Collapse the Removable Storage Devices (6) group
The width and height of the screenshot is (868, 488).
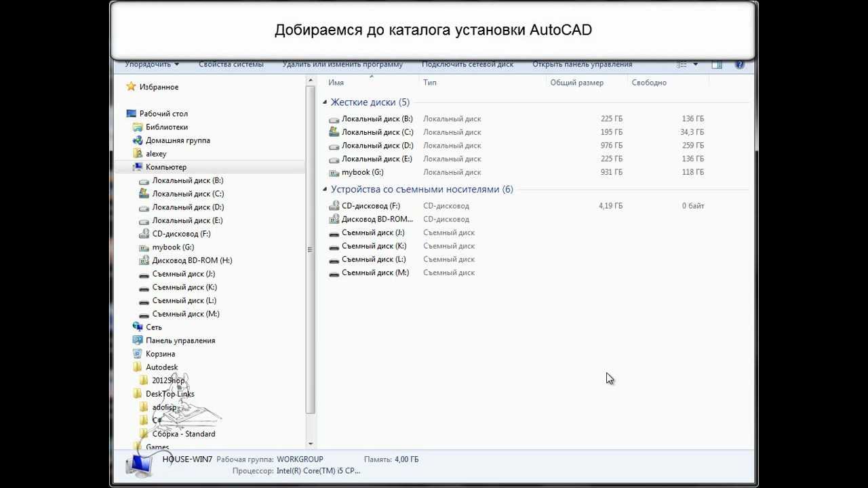click(325, 190)
